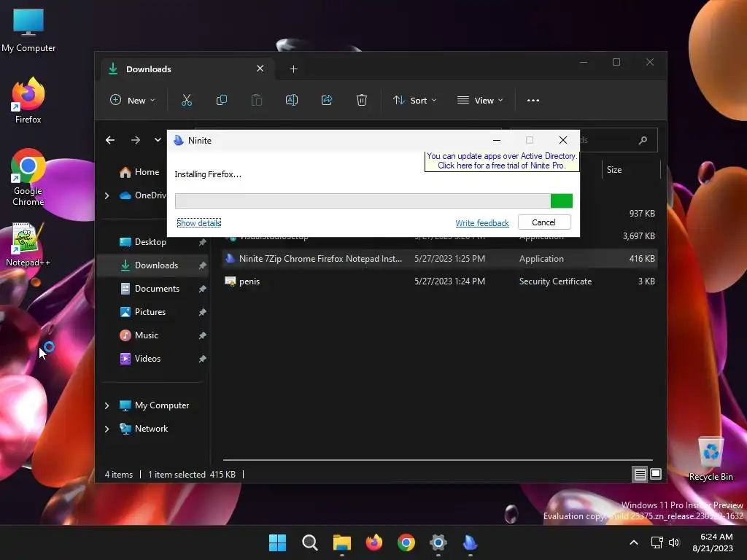The width and height of the screenshot is (747, 560).
Task: Expand Network tree node
Action: point(107,429)
